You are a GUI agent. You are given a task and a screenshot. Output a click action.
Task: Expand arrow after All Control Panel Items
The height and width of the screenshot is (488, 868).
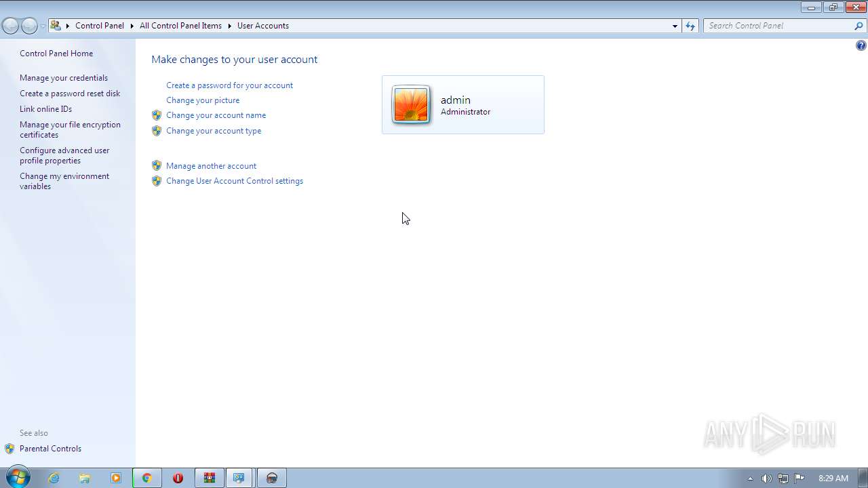tap(230, 26)
